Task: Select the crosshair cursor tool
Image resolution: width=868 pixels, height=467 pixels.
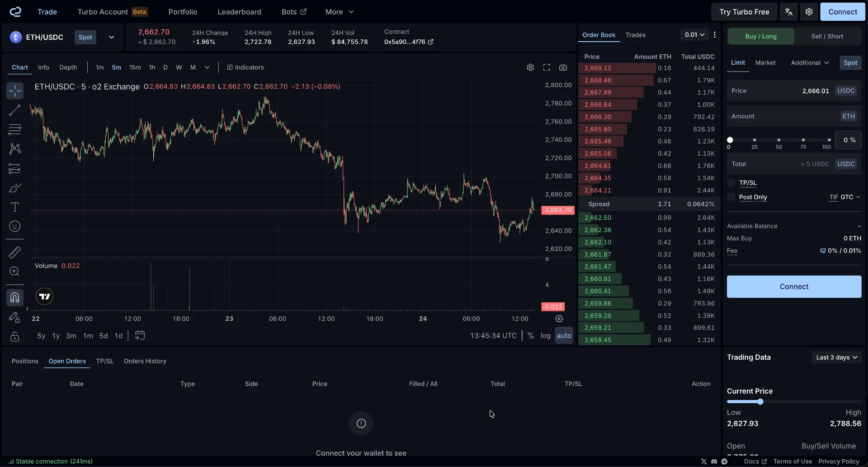Action: 15,91
